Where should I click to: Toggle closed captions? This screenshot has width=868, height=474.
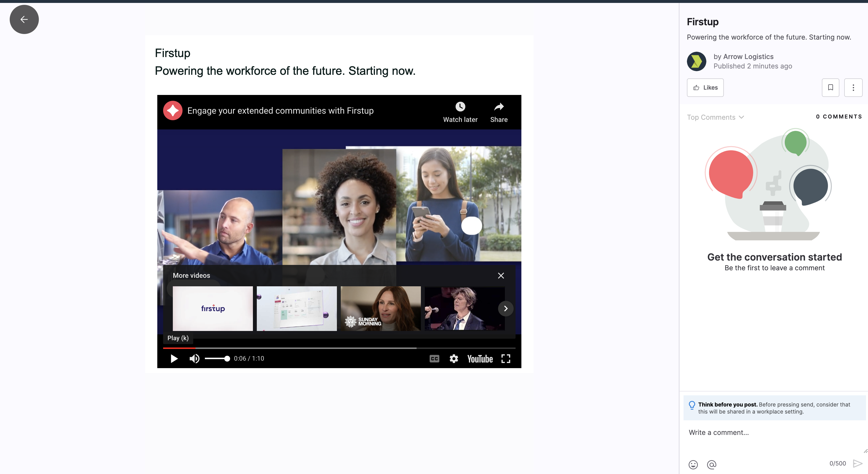[434, 358]
